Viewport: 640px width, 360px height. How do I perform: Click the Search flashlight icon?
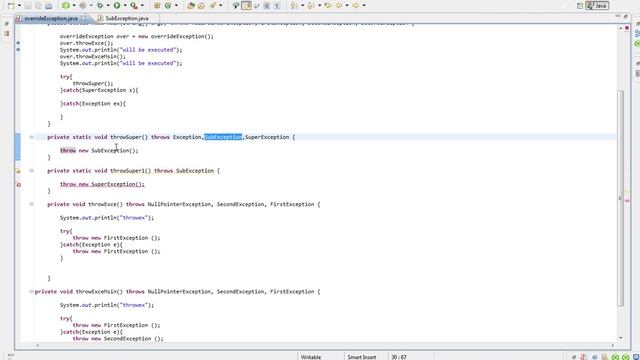click(213, 6)
